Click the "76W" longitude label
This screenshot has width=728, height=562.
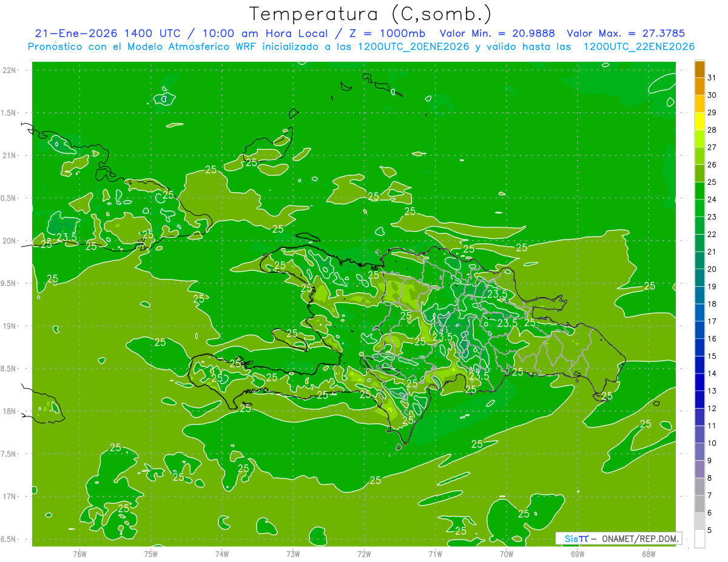click(79, 554)
